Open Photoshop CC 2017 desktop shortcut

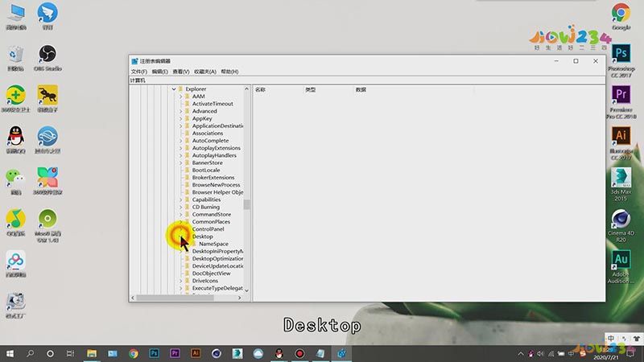coord(621,60)
